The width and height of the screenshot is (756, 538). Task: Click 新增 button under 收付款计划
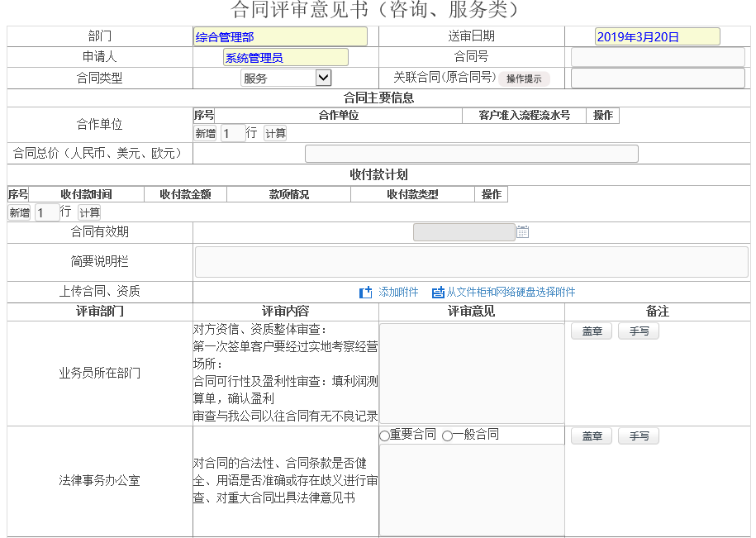pyautogui.click(x=19, y=212)
